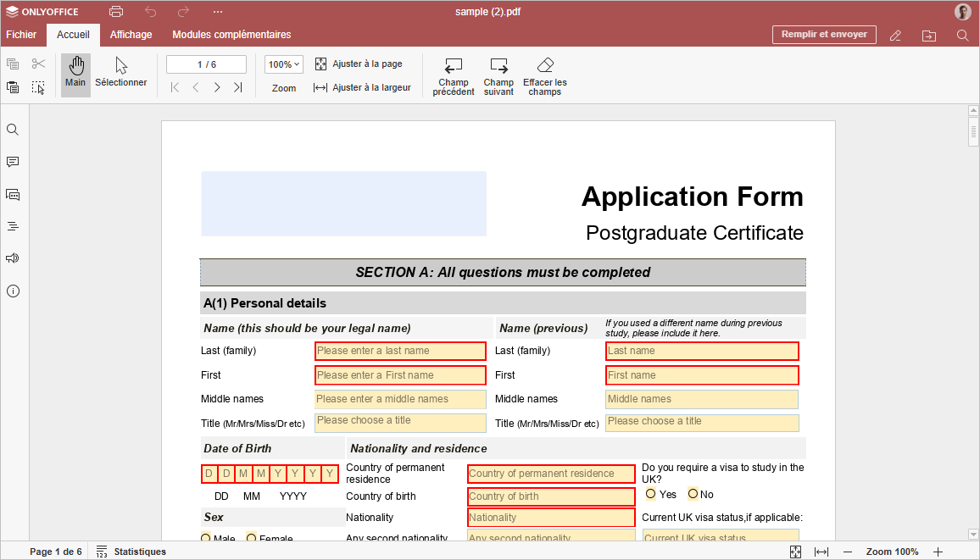Click Ajuster à la largeur button
Image resolution: width=980 pixels, height=560 pixels.
[362, 87]
